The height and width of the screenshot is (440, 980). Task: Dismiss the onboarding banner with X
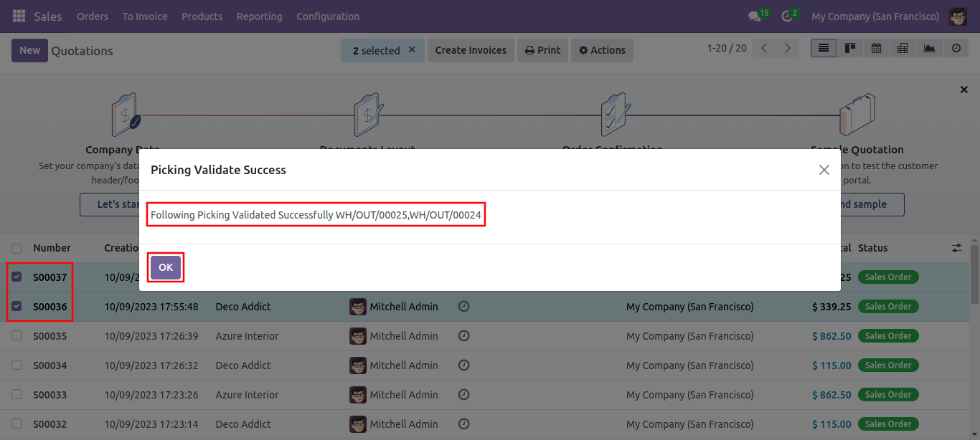[x=964, y=90]
